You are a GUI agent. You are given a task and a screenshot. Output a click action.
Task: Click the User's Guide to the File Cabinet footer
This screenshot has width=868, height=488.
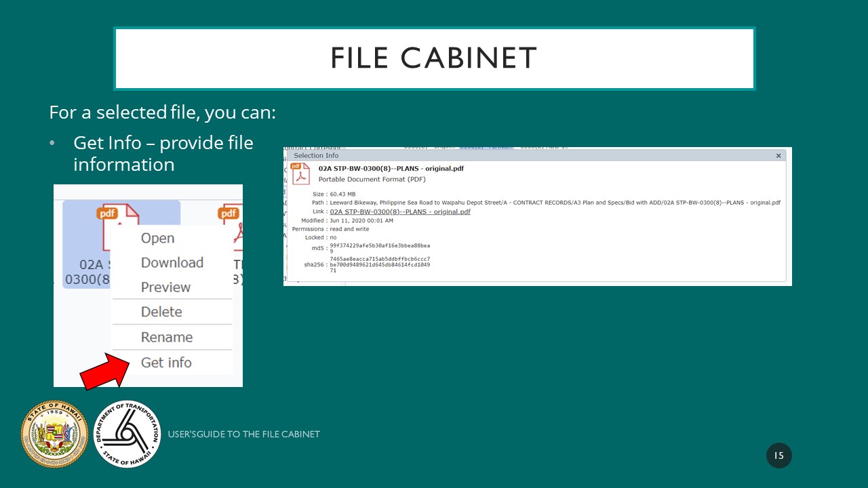[x=244, y=434]
